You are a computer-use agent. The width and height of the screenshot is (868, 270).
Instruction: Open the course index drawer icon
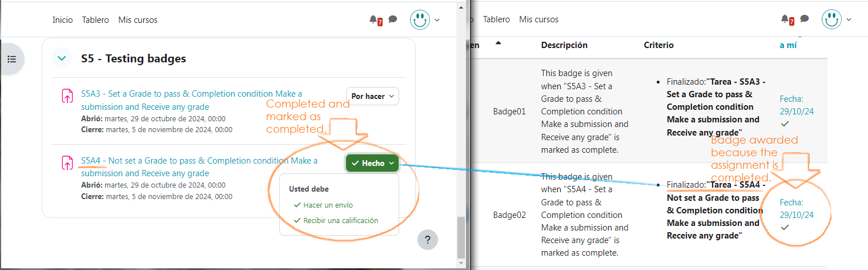point(12,59)
